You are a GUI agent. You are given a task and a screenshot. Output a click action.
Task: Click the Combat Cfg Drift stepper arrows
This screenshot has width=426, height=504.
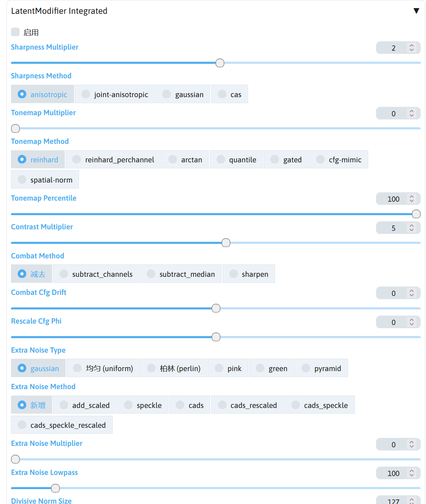(x=411, y=293)
